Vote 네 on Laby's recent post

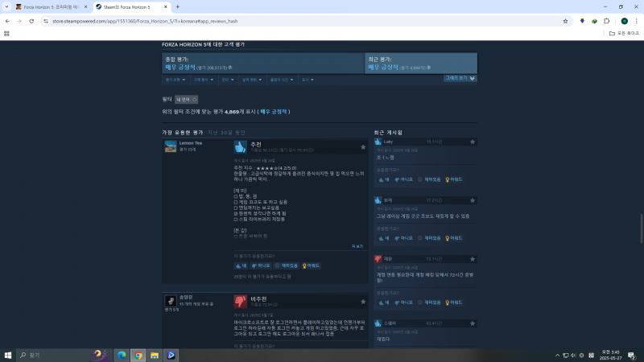pyautogui.click(x=384, y=179)
